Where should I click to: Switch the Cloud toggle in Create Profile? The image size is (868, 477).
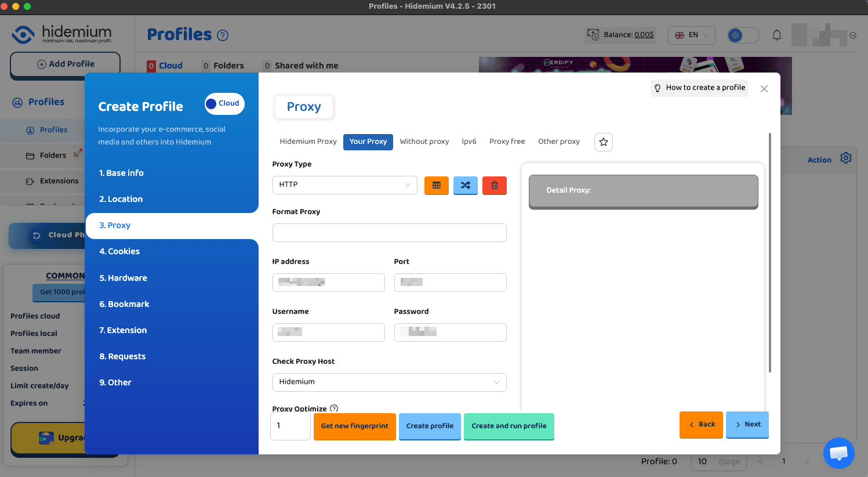(x=224, y=103)
